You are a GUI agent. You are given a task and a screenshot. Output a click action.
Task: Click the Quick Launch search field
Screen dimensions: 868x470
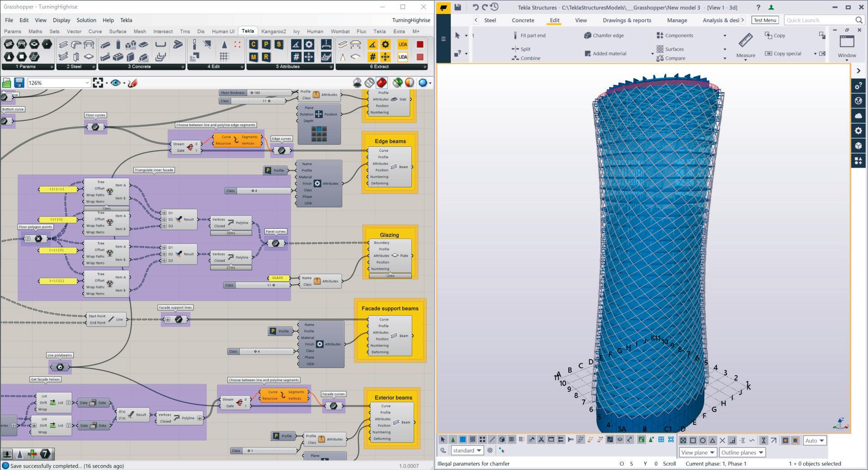(824, 20)
